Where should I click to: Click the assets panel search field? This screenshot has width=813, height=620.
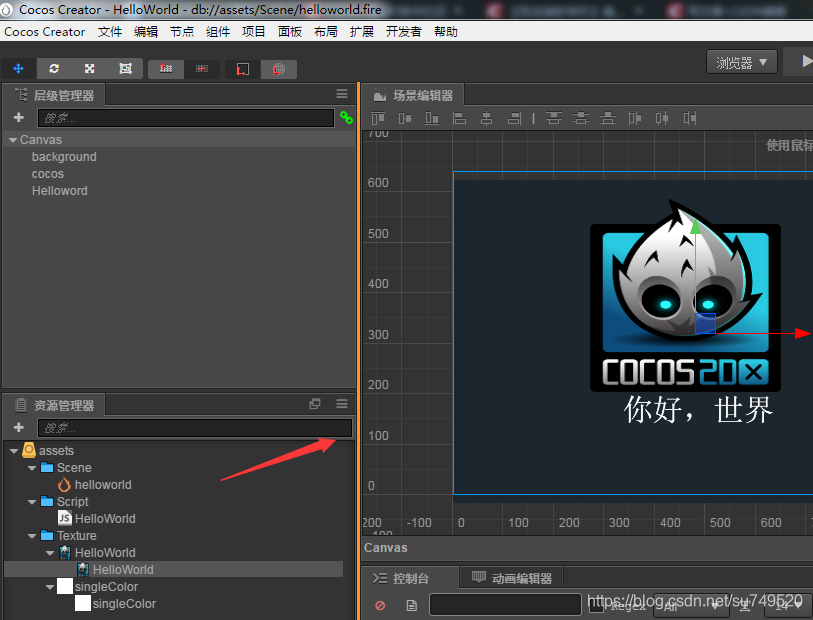click(195, 428)
